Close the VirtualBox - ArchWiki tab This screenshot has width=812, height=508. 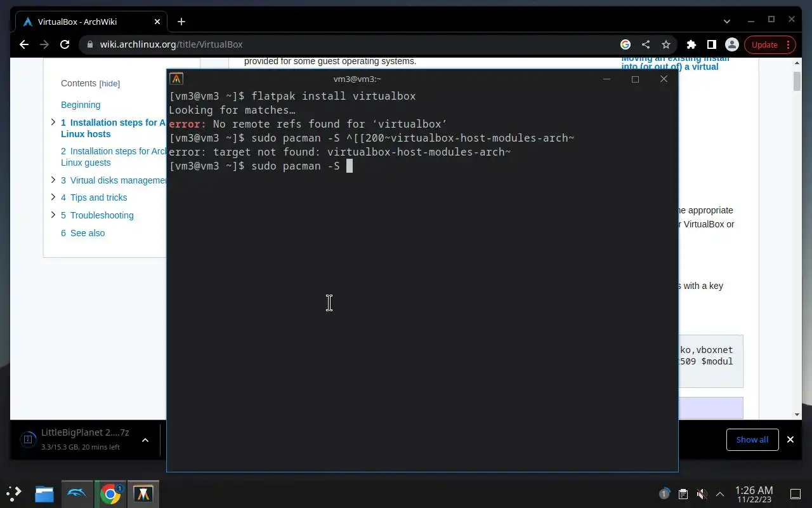tap(157, 22)
